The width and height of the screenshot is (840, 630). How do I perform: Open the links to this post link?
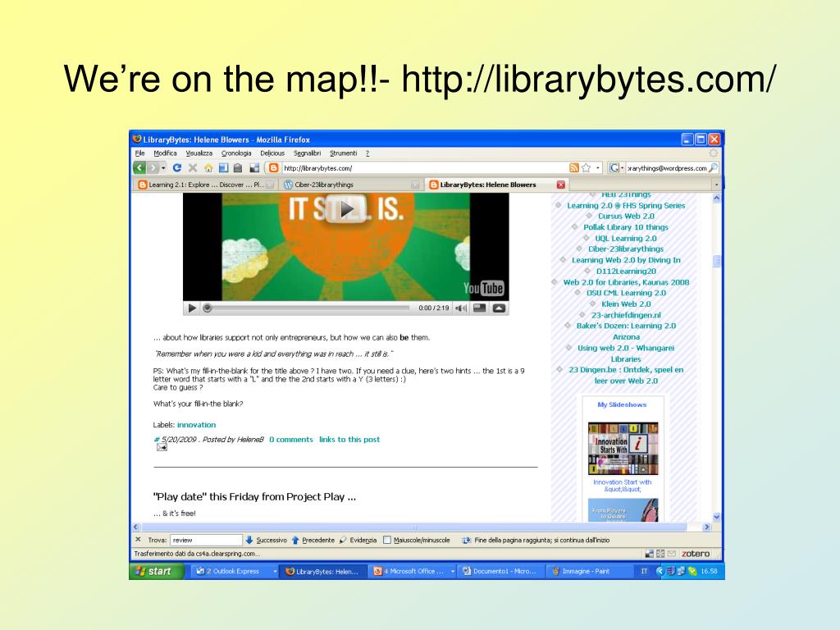[349, 440]
